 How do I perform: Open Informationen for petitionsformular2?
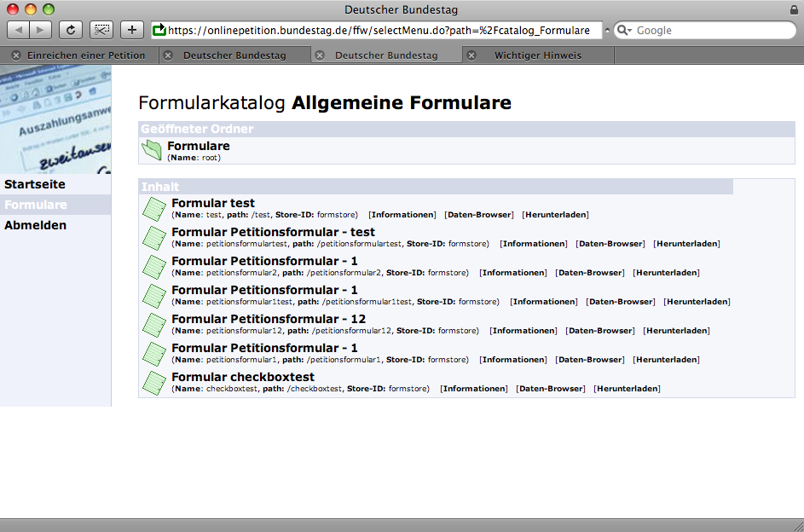pos(513,273)
